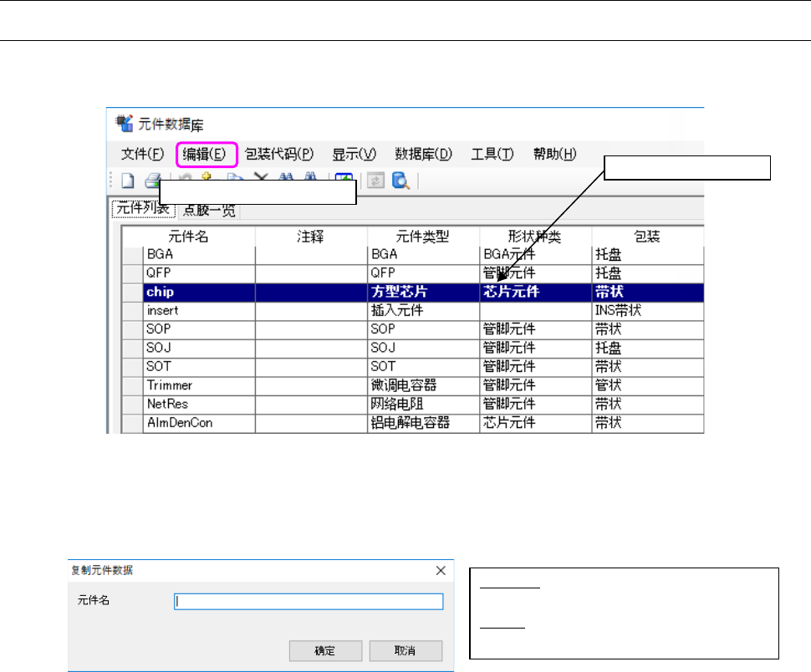Image resolution: width=811 pixels, height=672 pixels.
Task: Click the 网络电阻 type cell
Action: coord(423,405)
